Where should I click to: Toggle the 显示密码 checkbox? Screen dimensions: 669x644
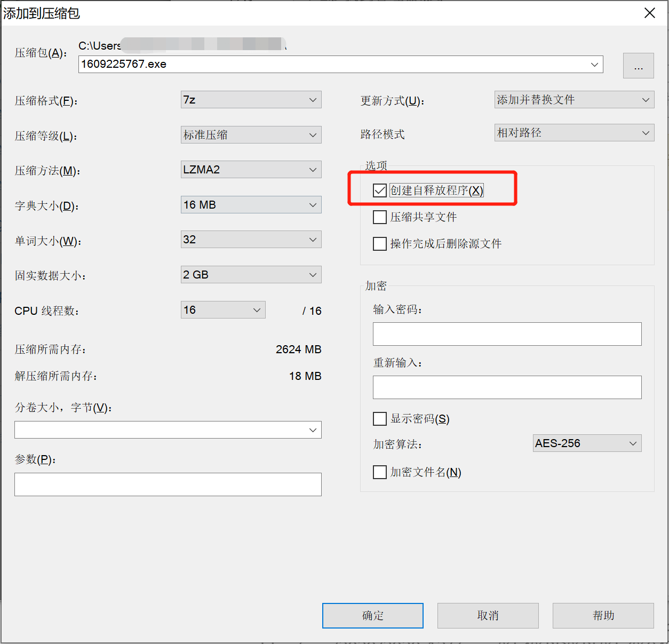[x=380, y=419]
